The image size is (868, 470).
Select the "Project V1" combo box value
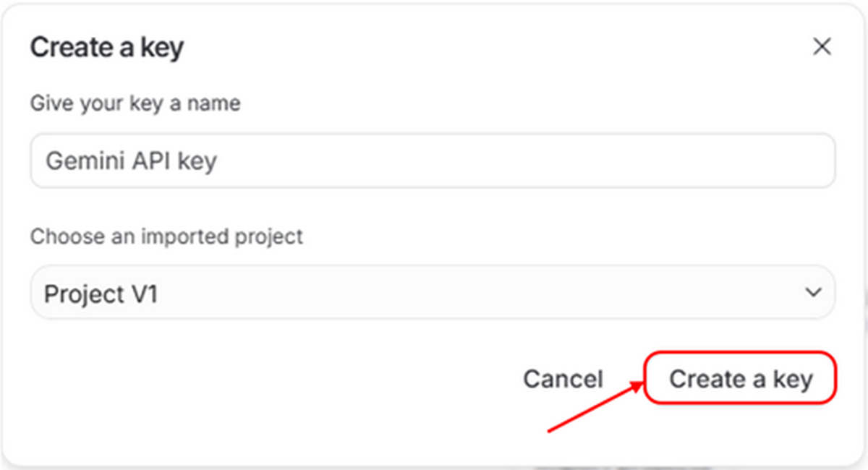101,294
